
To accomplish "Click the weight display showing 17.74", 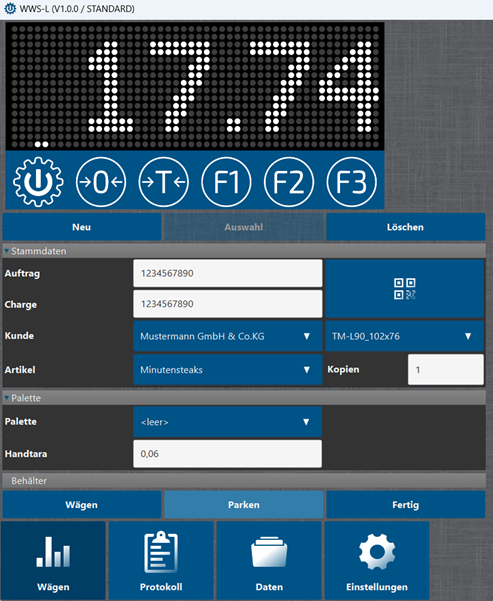I will point(195,86).
